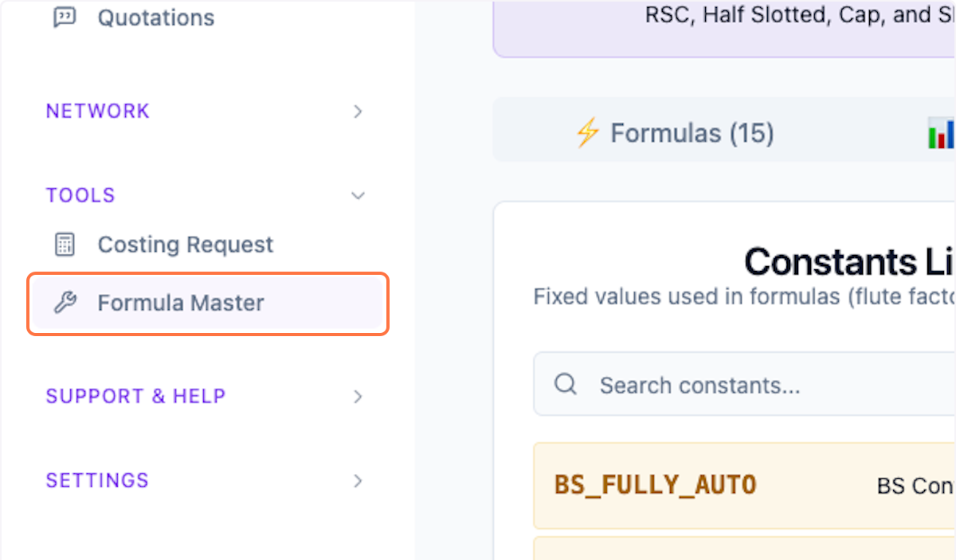Select the Costing Request calculator icon
The height and width of the screenshot is (560, 956).
[65, 245]
